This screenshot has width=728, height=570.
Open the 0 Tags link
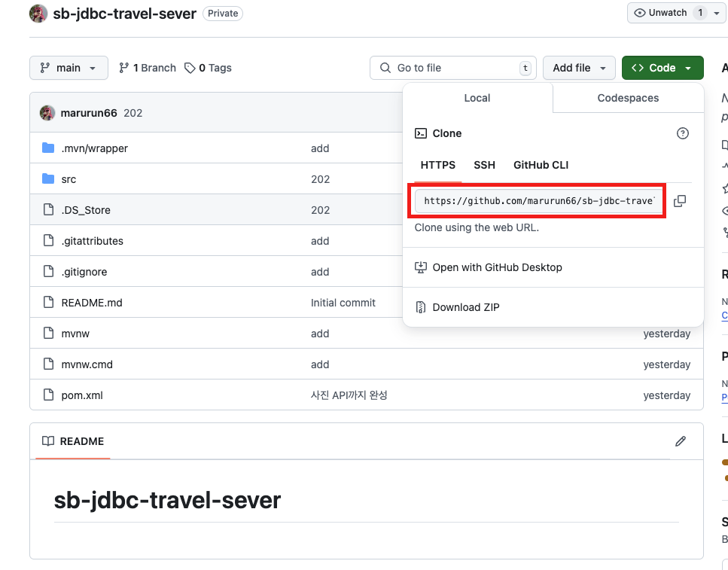[x=208, y=68]
